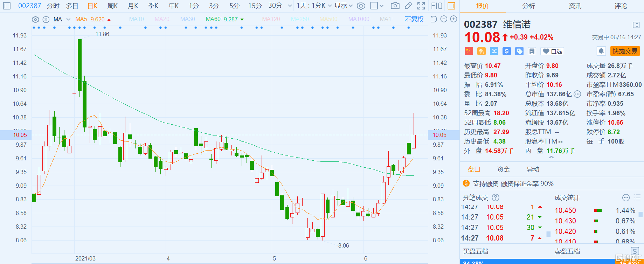
Task: Select the 年K period button
Action: pyautogui.click(x=174, y=6)
